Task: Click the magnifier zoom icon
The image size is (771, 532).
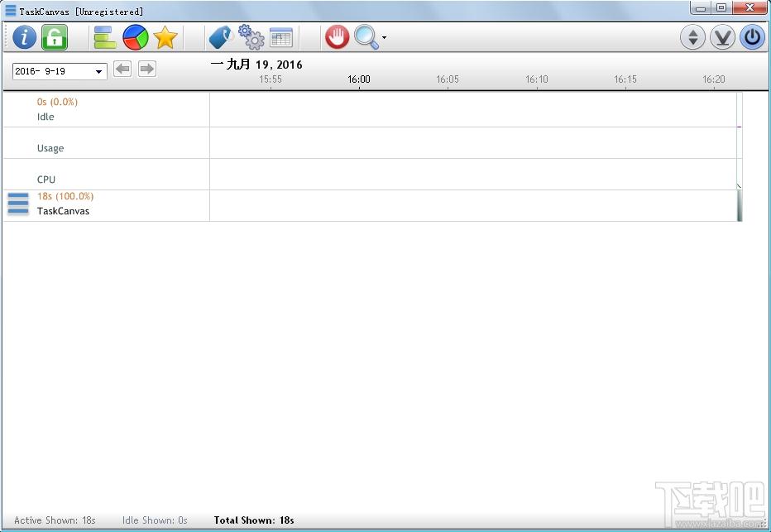Action: tap(366, 37)
